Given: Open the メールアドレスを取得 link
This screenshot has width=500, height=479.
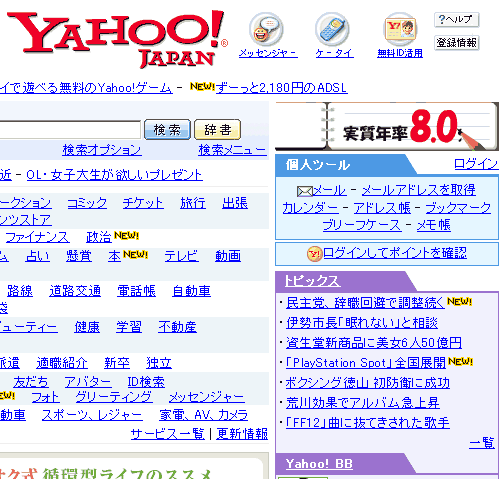Looking at the screenshot, I should coord(419,190).
